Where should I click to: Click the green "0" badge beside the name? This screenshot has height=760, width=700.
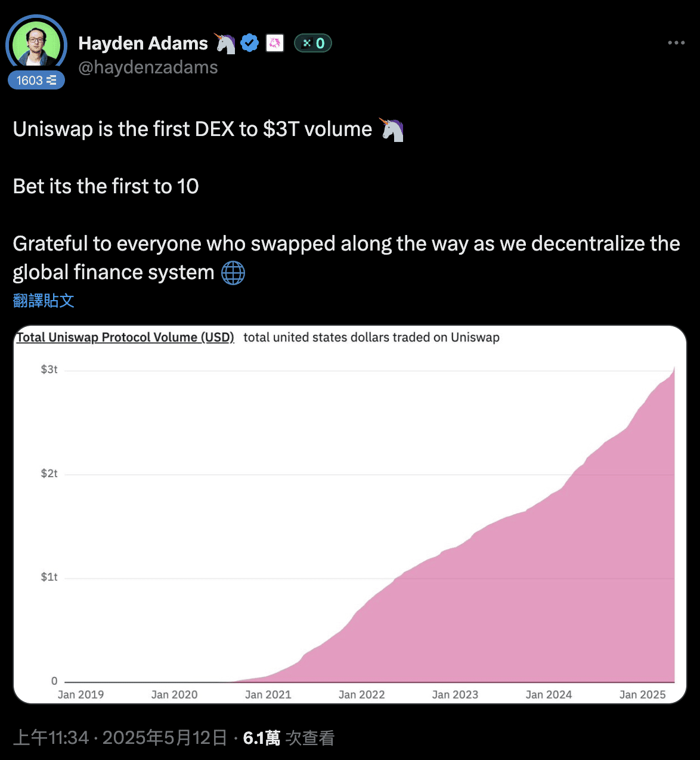[x=313, y=43]
